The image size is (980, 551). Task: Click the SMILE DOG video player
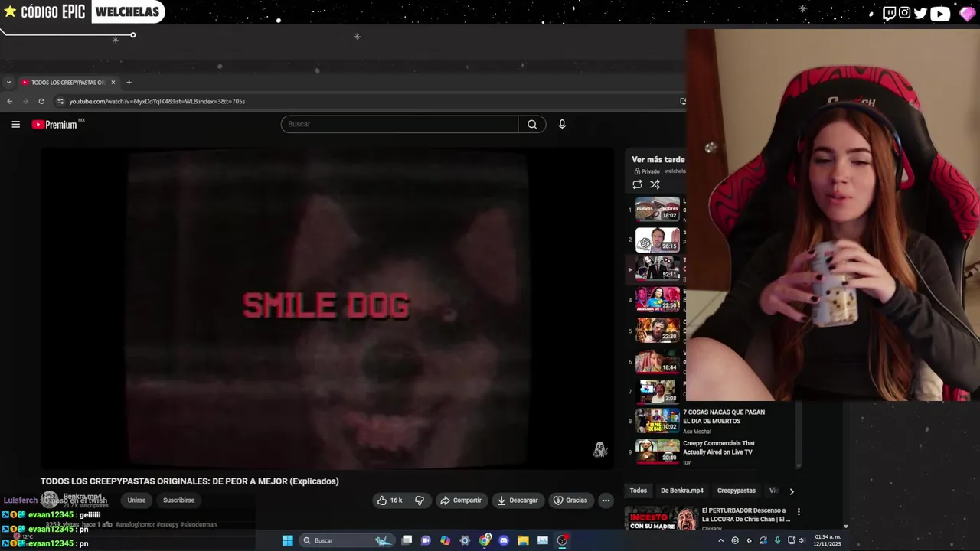coord(327,307)
